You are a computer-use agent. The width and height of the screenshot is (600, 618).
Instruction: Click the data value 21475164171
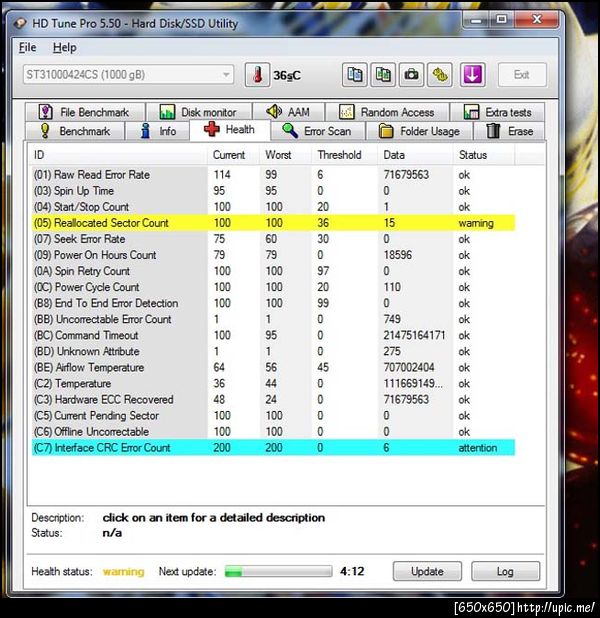[414, 335]
